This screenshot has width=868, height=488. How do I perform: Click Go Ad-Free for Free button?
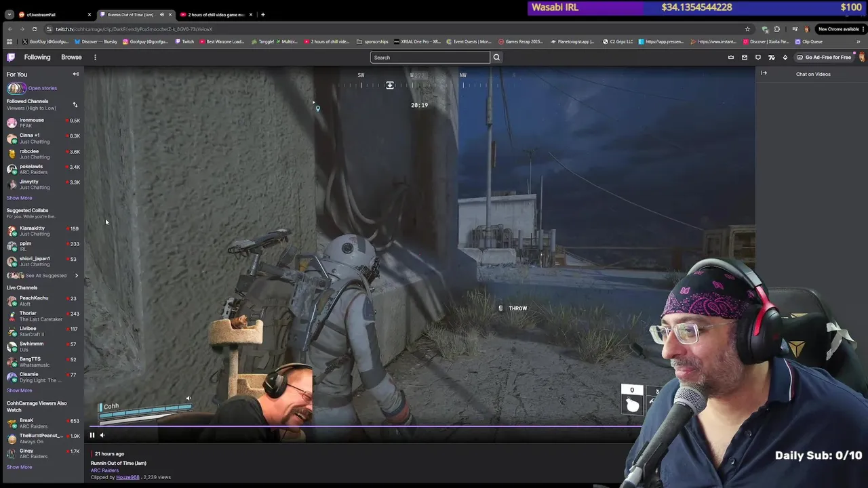click(823, 58)
